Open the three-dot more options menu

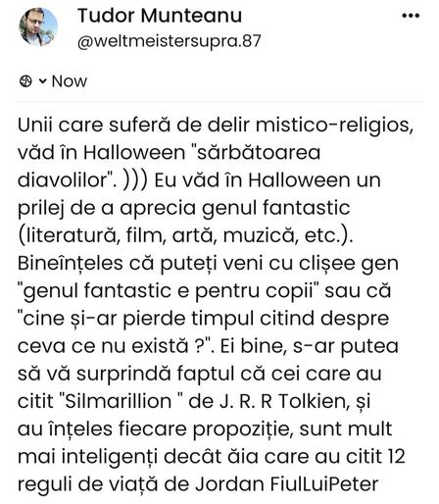click(x=411, y=16)
